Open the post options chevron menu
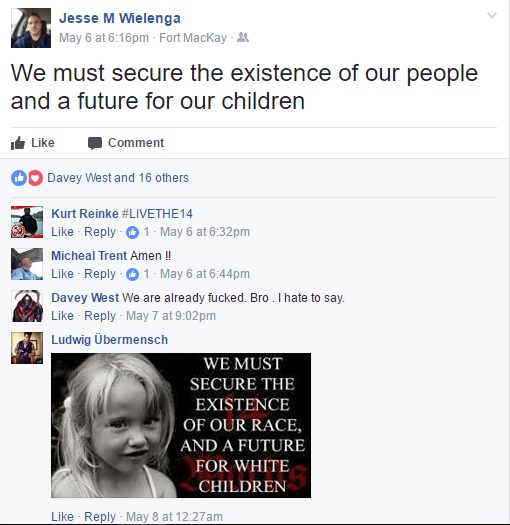 [492, 15]
